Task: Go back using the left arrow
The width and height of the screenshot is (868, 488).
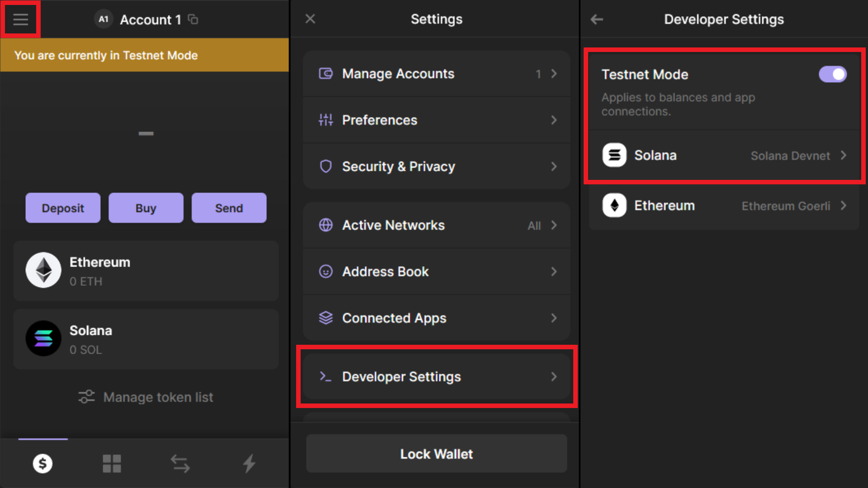Action: pyautogui.click(x=597, y=19)
